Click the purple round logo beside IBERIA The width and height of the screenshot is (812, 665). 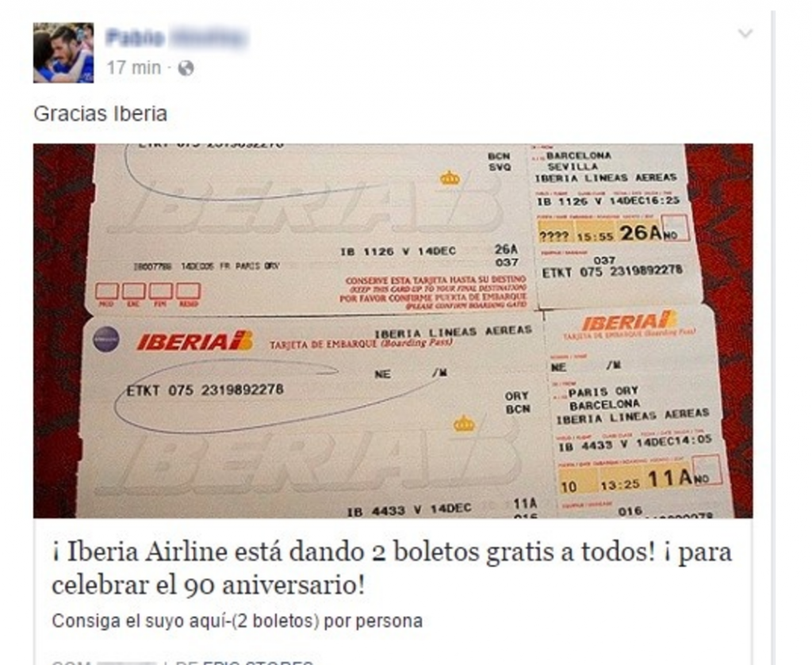[105, 339]
